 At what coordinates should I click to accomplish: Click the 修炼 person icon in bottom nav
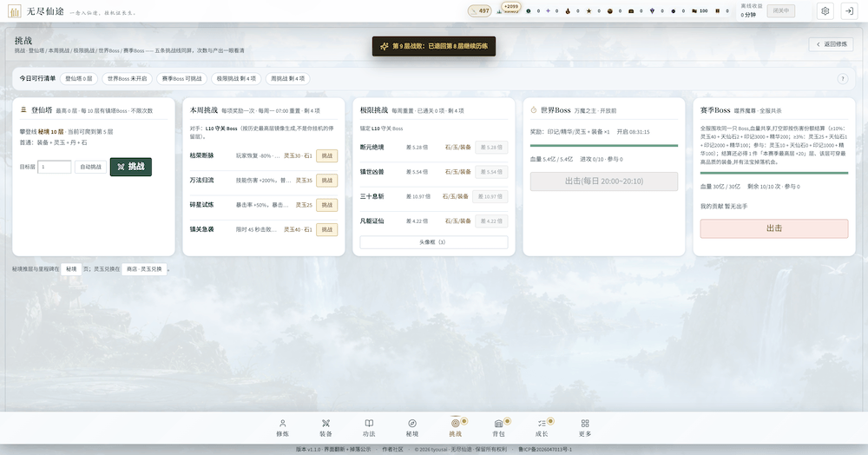pyautogui.click(x=282, y=424)
